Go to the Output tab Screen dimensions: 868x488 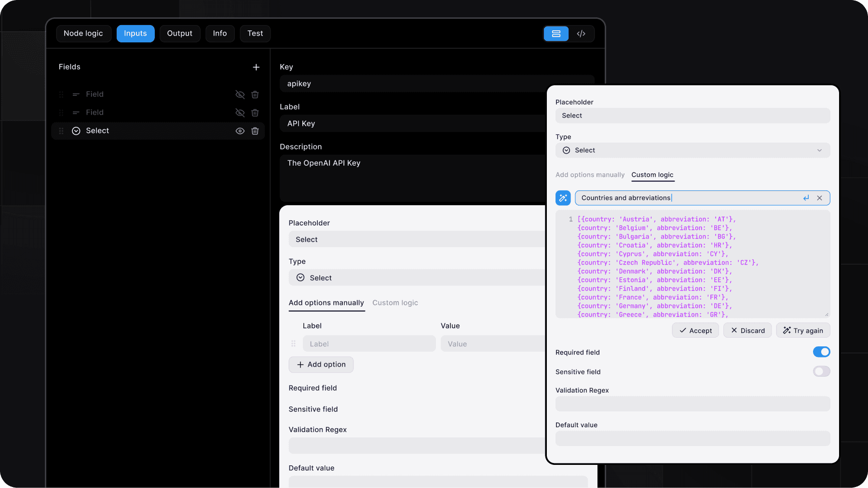click(x=180, y=34)
